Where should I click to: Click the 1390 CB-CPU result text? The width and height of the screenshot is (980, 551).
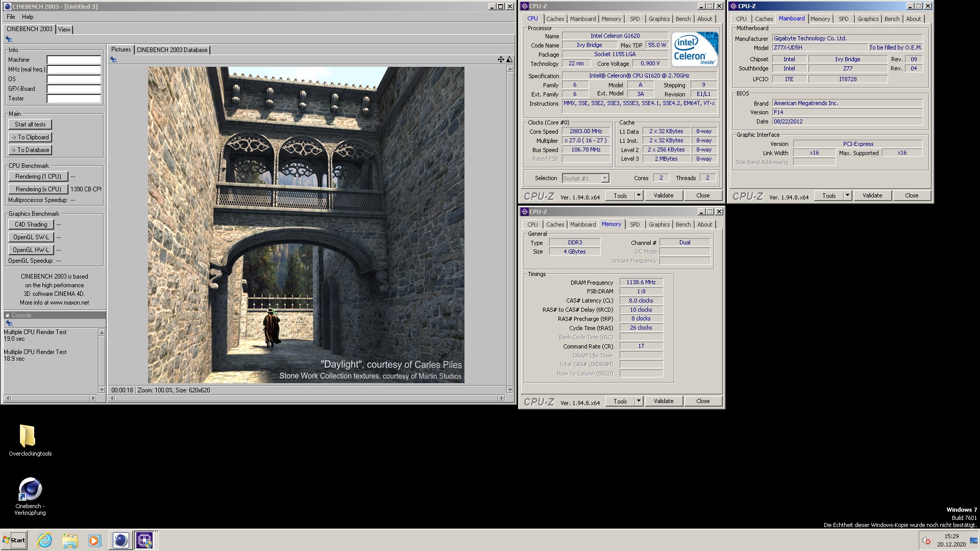[x=86, y=189]
